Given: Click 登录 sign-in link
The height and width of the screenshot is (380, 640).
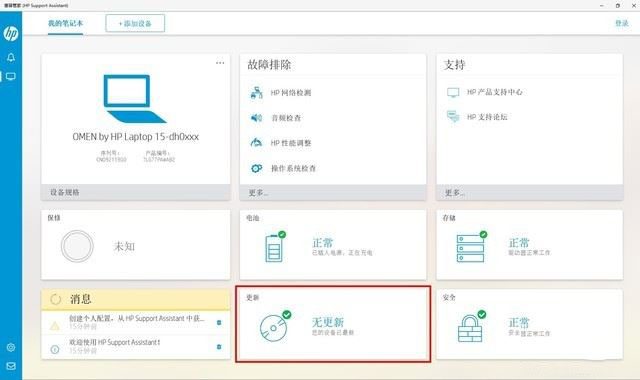Looking at the screenshot, I should point(622,23).
